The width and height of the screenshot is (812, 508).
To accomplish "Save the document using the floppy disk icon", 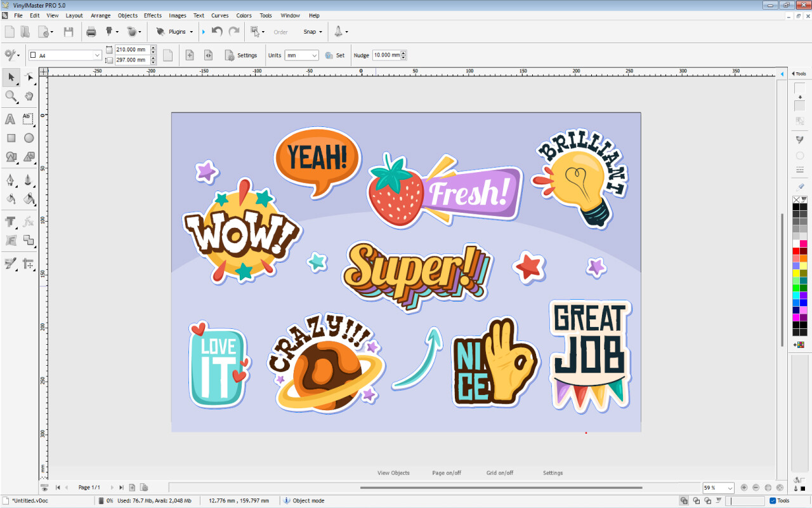I will [x=69, y=31].
